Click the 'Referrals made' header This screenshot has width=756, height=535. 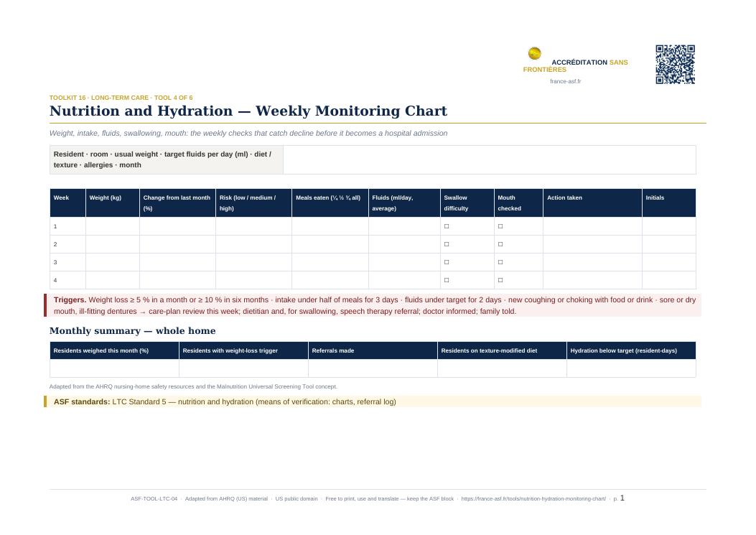tap(373, 350)
